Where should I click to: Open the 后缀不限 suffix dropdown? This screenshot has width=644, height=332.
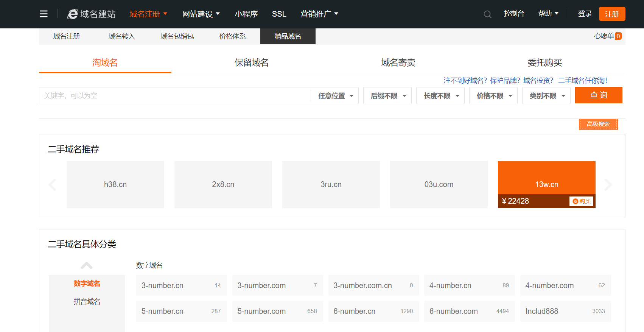click(x=387, y=96)
